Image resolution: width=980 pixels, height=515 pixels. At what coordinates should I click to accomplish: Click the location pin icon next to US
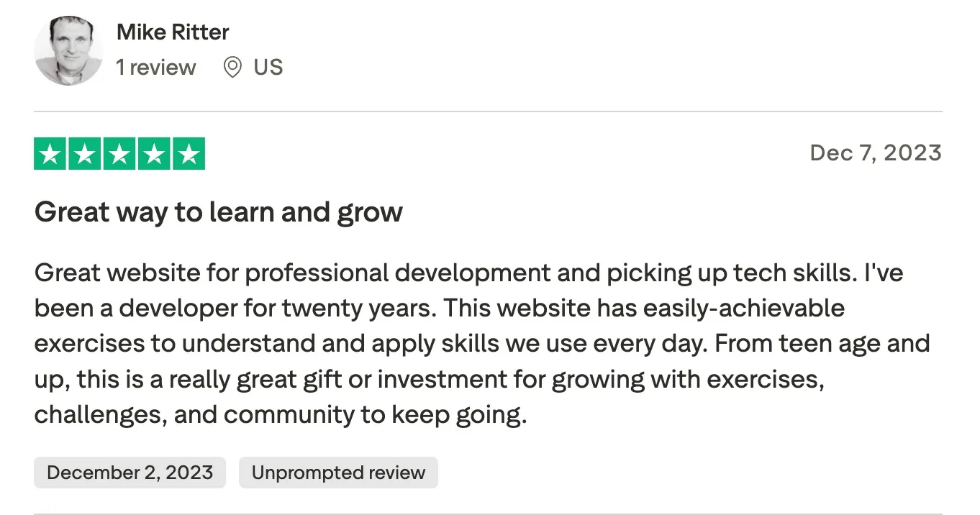tap(232, 67)
